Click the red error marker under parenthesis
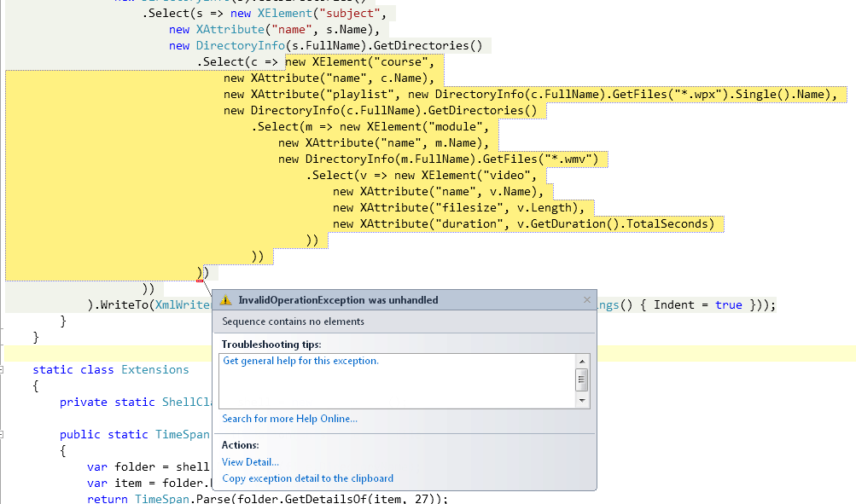This screenshot has height=504, width=856. pyautogui.click(x=199, y=279)
